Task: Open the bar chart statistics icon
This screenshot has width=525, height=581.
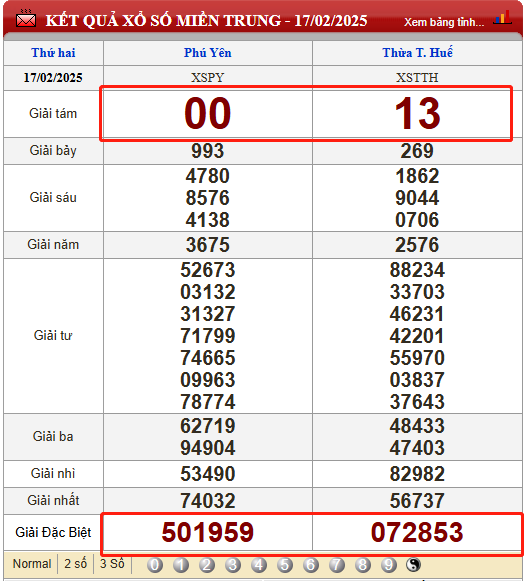Action: [x=502, y=17]
